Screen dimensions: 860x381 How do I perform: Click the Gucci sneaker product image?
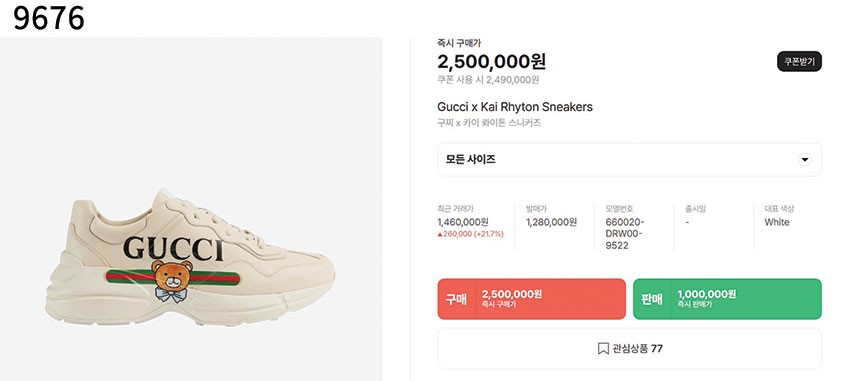click(190, 258)
